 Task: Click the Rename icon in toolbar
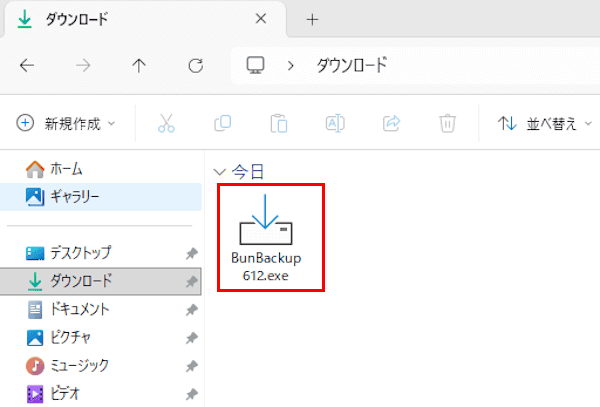tap(335, 123)
